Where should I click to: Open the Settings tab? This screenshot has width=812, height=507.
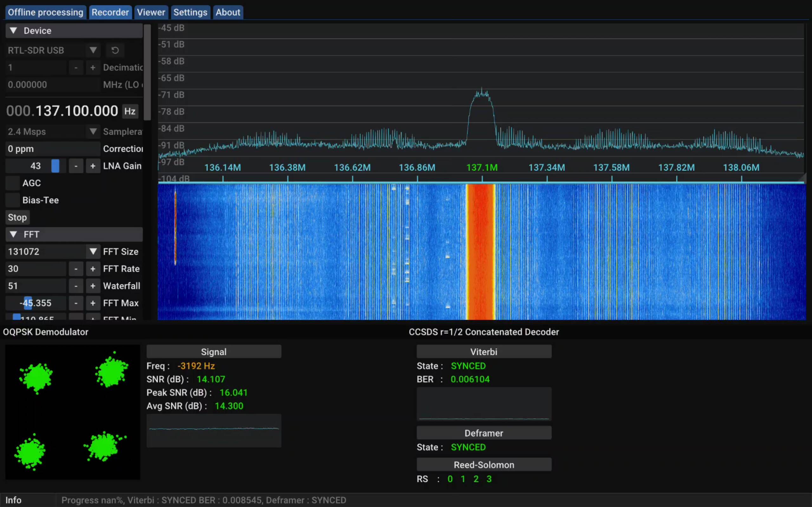(x=190, y=12)
